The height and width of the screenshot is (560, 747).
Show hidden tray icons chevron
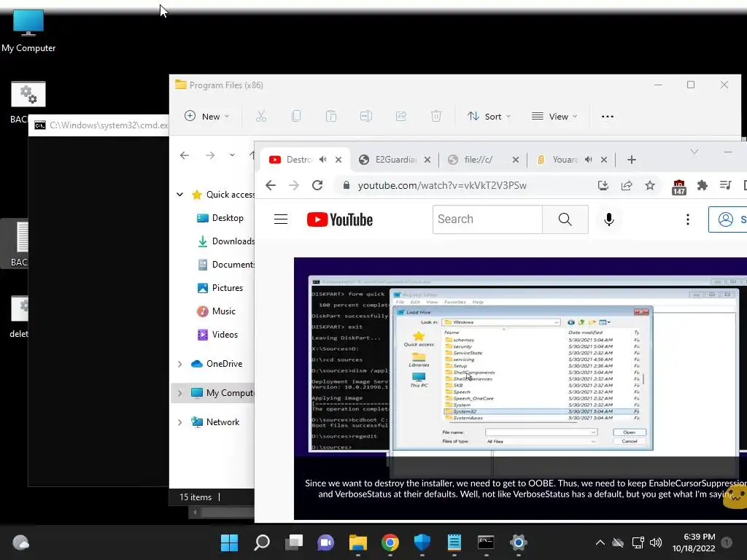coord(600,542)
